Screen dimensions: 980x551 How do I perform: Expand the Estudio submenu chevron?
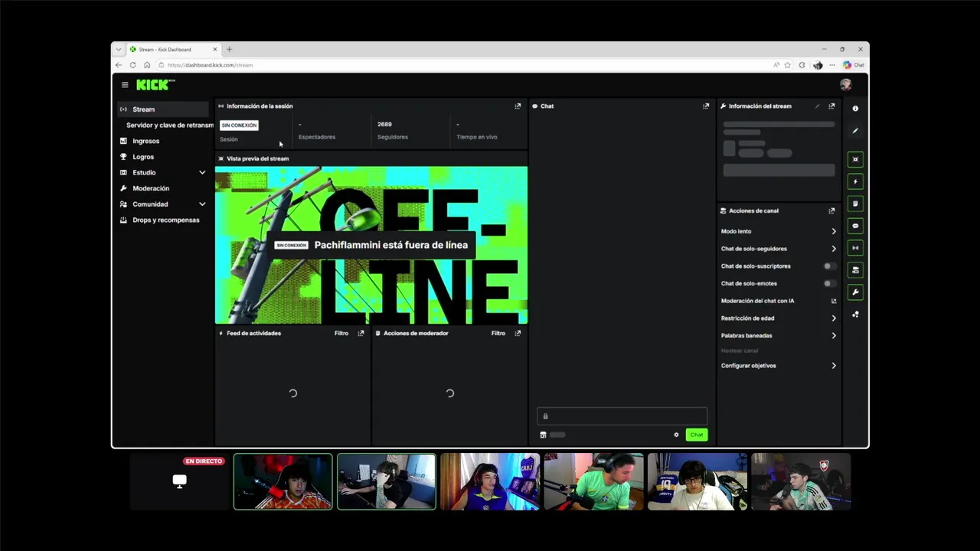(x=202, y=173)
